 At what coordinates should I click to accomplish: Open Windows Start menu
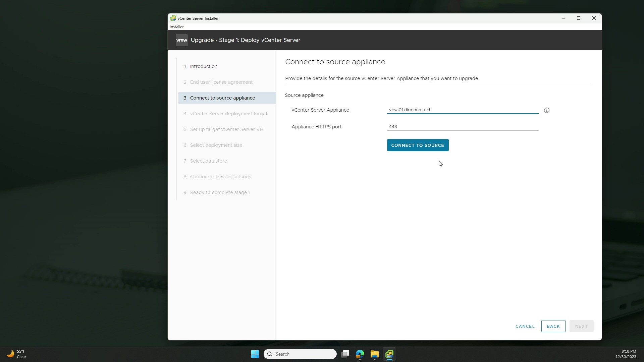(255, 354)
